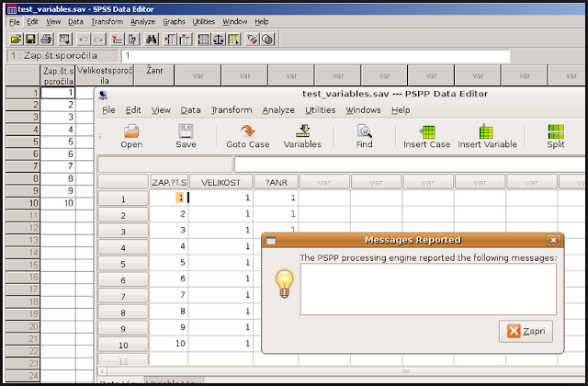
Task: Click the Zapri button in Messages dialog
Action: coord(526,331)
